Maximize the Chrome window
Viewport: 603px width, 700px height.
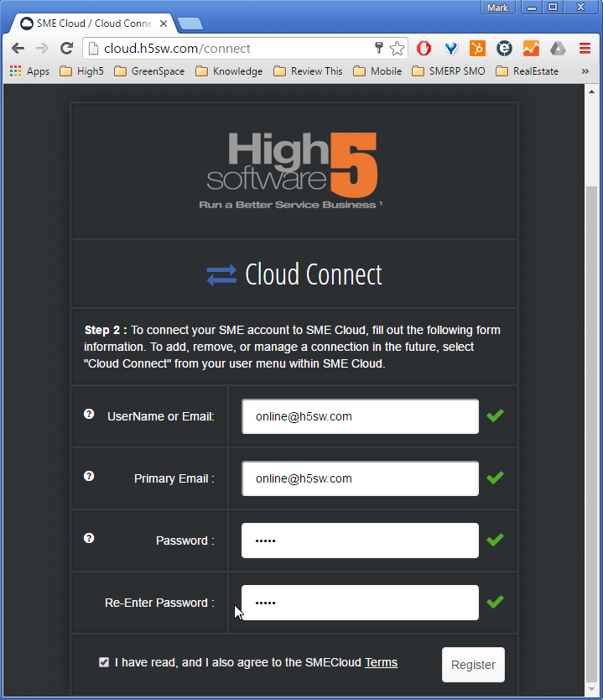553,8
